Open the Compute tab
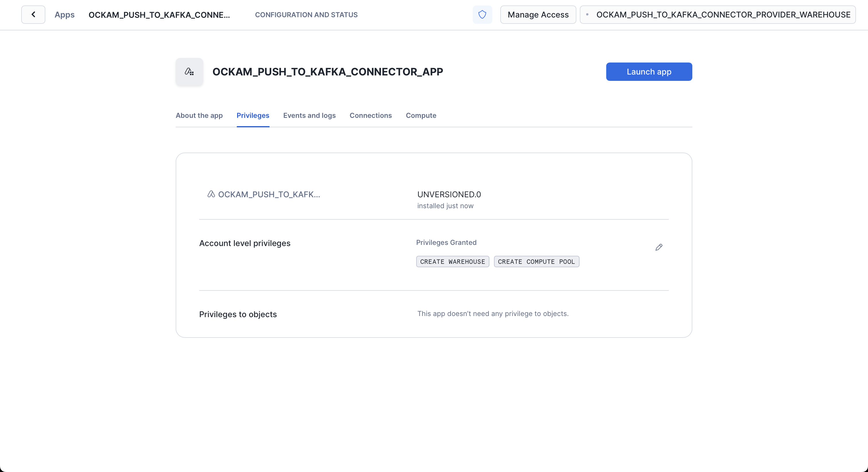Viewport: 868px width, 472px height. click(x=421, y=115)
